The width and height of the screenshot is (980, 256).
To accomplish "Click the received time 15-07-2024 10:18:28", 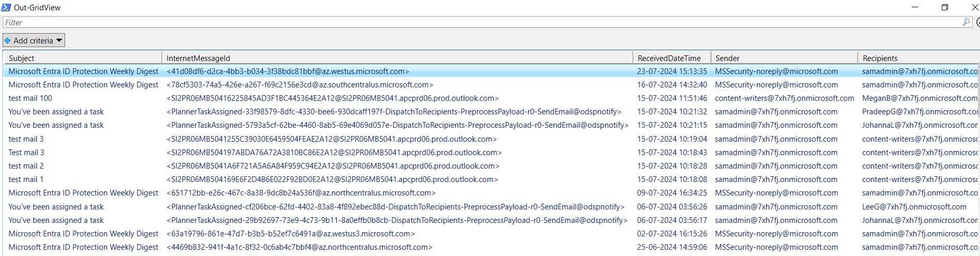I will click(x=672, y=166).
